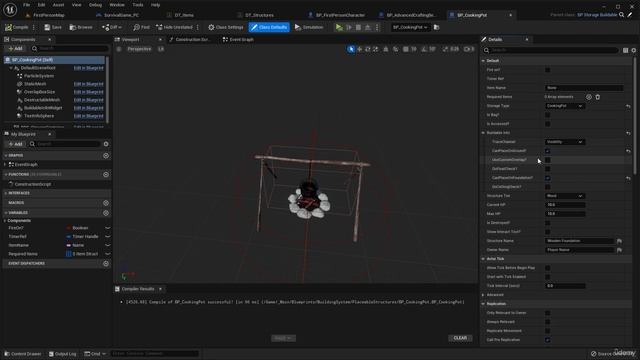The width and height of the screenshot is (640, 360).
Task: Click the Stop playback icon
Action: coord(358,27)
